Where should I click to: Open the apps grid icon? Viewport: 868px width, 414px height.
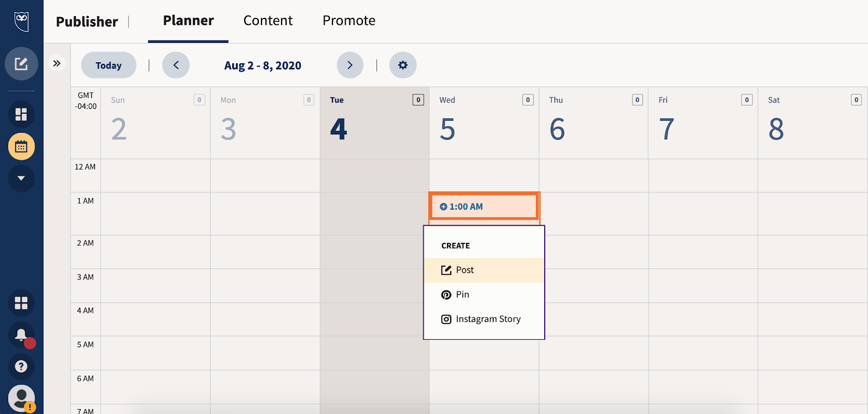point(21,303)
